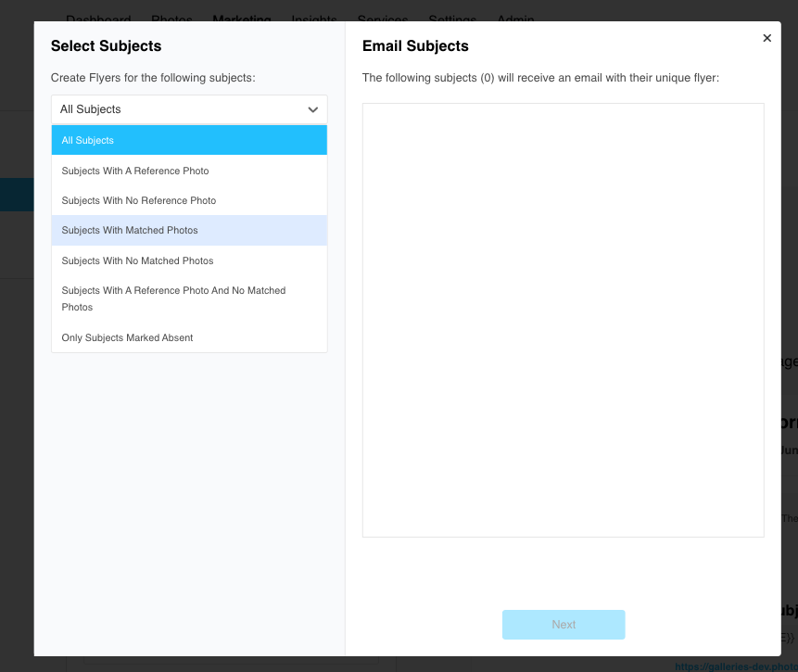The width and height of the screenshot is (798, 672).
Task: Click the dropdown chevron arrow
Action: (x=313, y=109)
